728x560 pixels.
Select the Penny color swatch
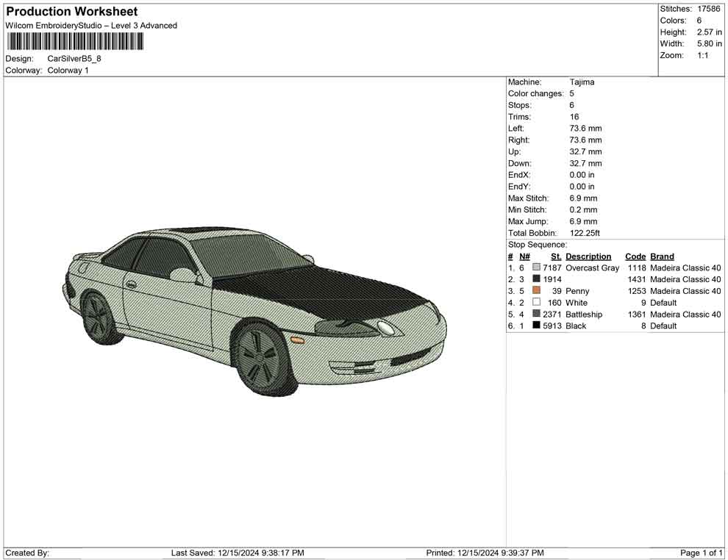536,291
